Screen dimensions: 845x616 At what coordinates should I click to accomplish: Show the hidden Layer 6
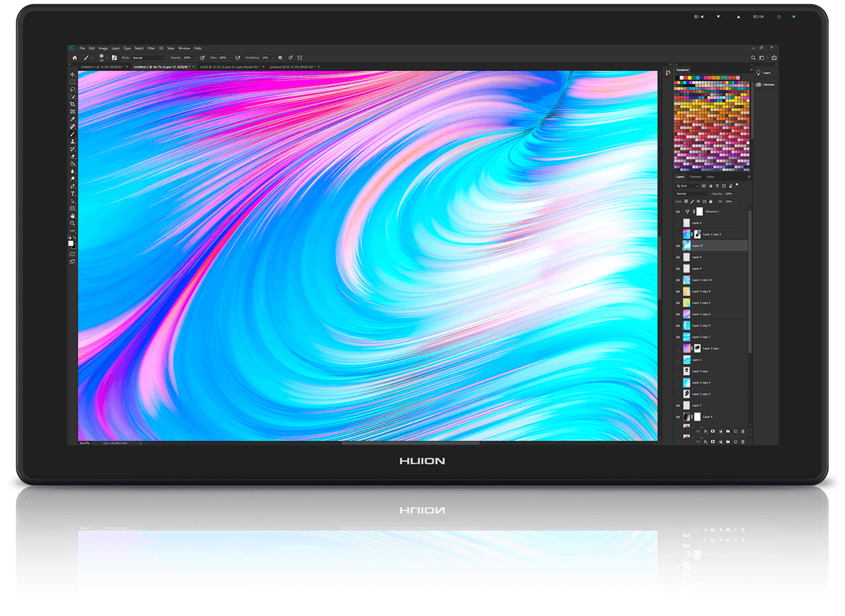pos(678,223)
